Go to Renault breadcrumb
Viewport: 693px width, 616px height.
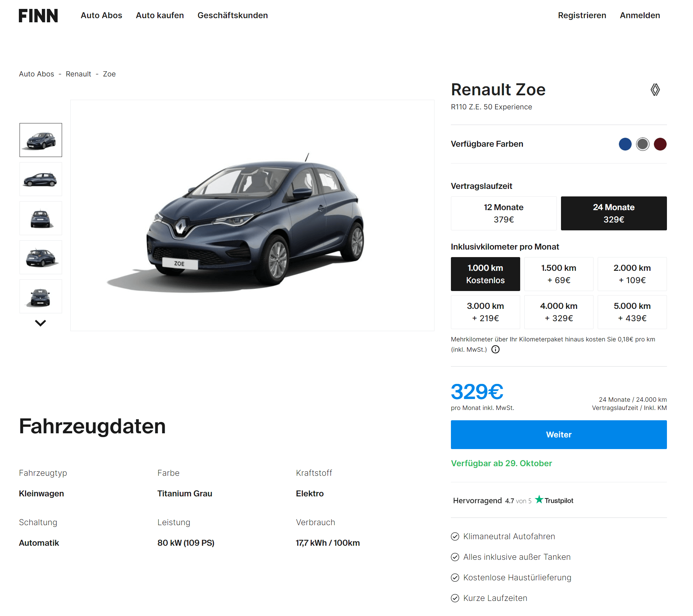coord(79,74)
